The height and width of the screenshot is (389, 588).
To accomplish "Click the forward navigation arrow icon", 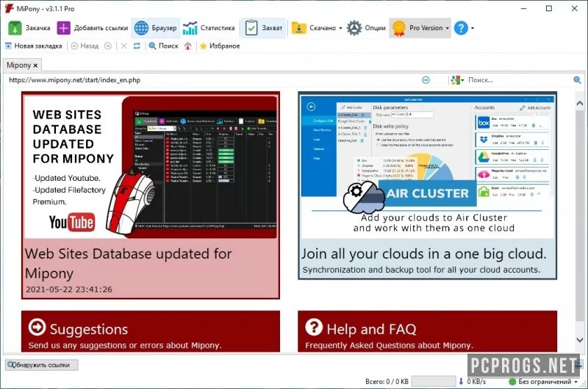I will point(108,46).
